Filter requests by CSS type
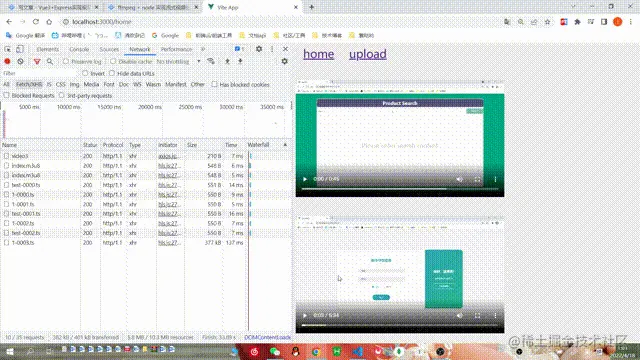This screenshot has width=640, height=360. 60,84
